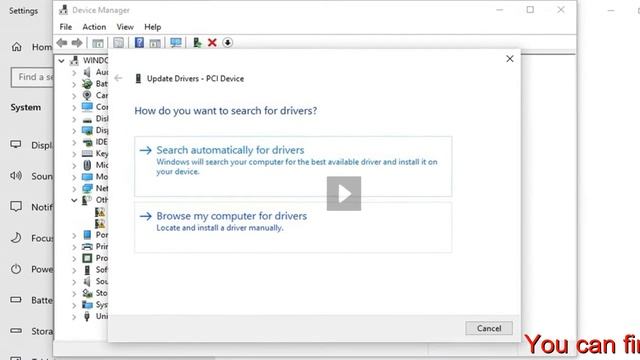Click the show/hide console tree toolbar icon

98,43
